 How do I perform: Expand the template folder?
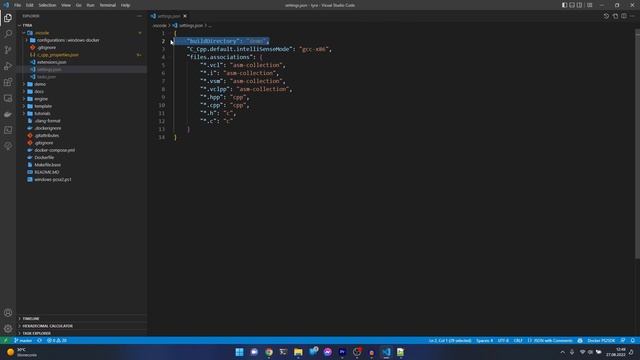[x=82, y=106]
